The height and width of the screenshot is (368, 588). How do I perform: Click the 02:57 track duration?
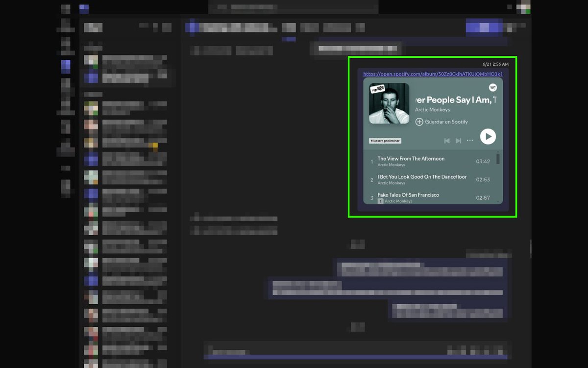[483, 198]
